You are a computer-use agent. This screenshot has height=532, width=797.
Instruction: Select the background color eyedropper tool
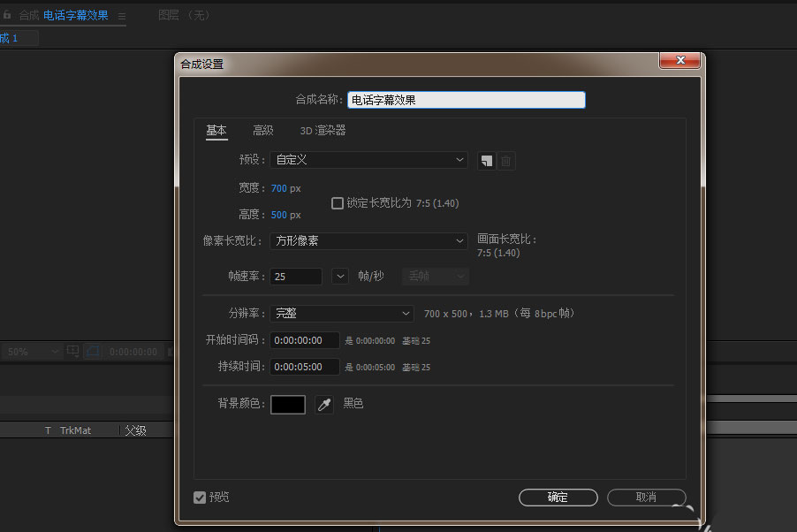click(x=323, y=404)
